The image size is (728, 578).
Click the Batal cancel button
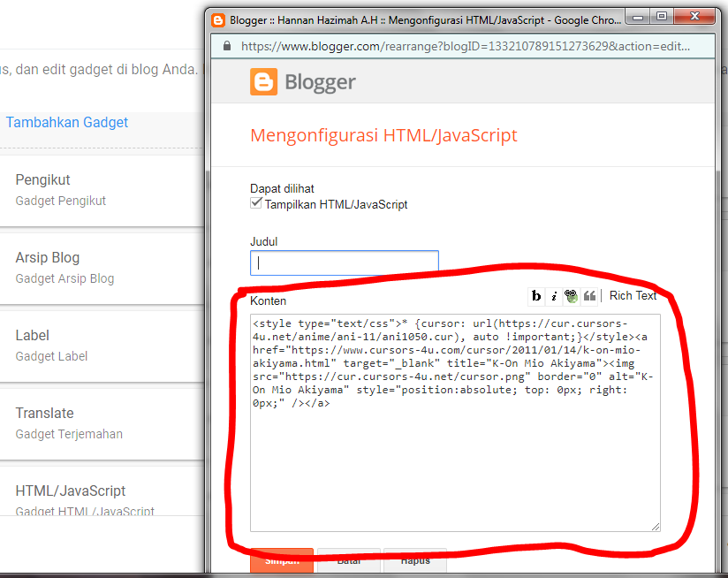pos(349,561)
